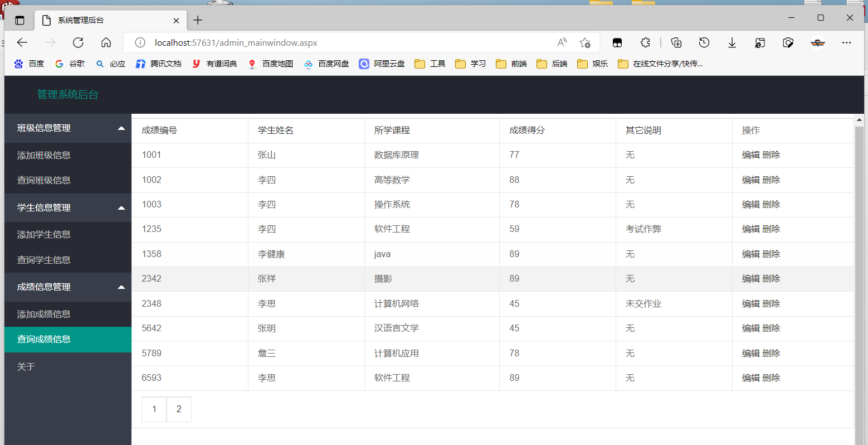View site information icon in address bar

tap(140, 42)
